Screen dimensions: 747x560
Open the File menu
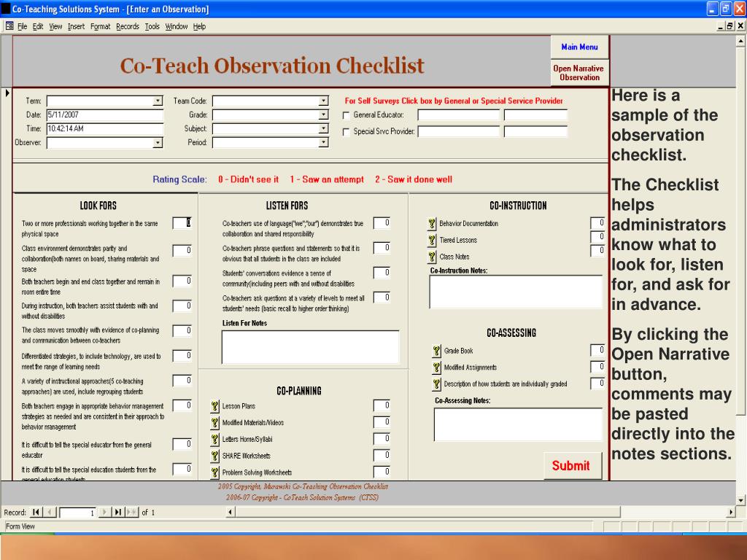pyautogui.click(x=23, y=26)
